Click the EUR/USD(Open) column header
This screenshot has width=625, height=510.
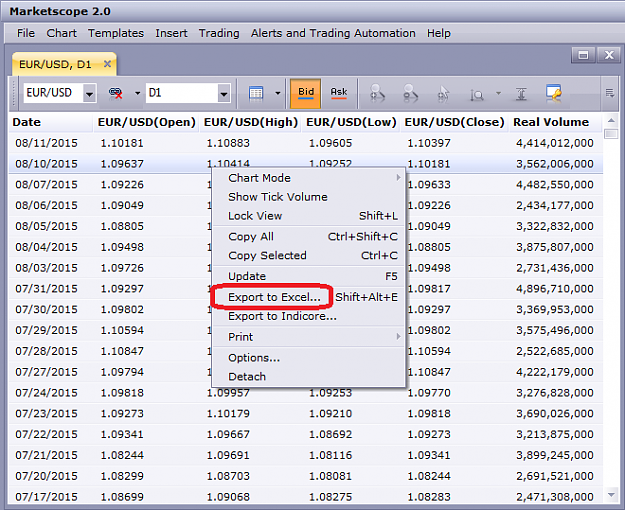tap(147, 122)
